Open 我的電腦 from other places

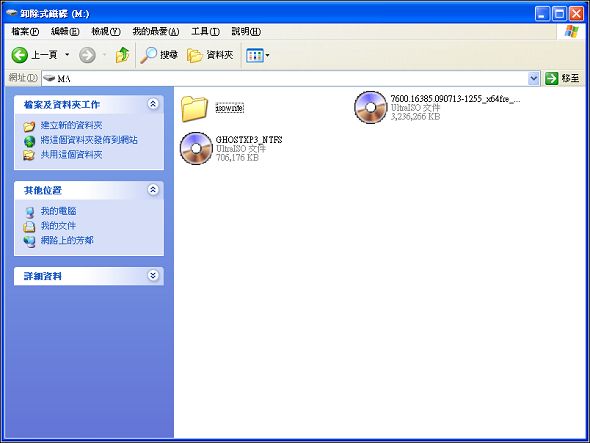pos(58,211)
